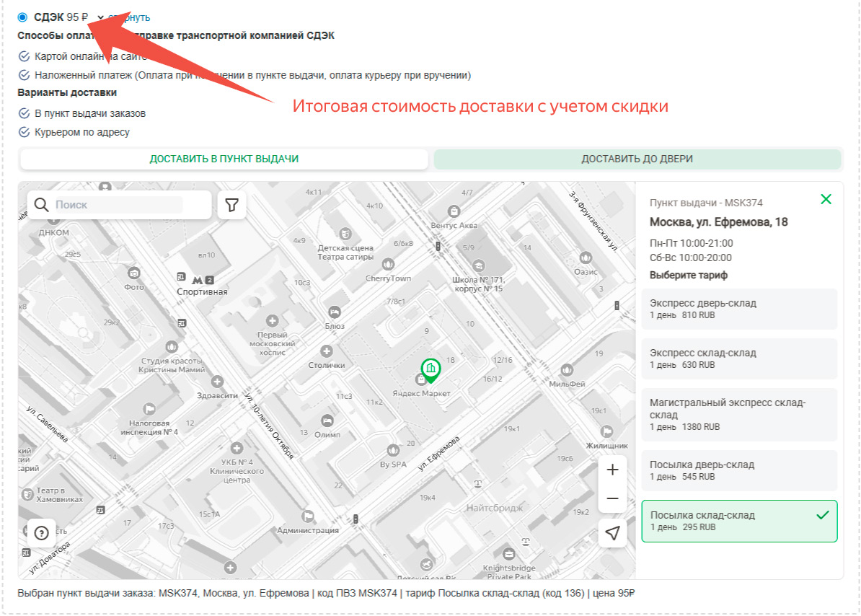Choose Экспресс дверь-склад tariff 810 RUB

click(739, 309)
